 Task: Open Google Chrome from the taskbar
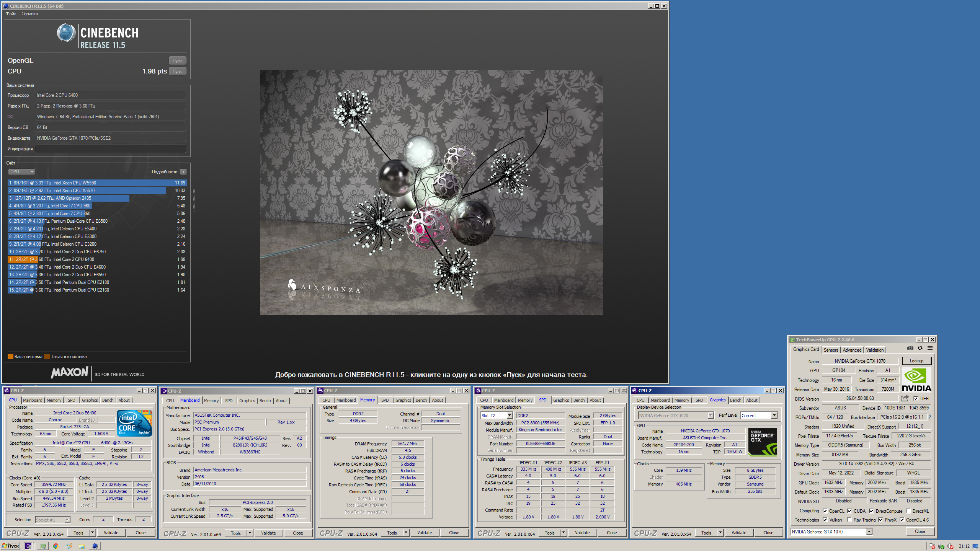56,546
